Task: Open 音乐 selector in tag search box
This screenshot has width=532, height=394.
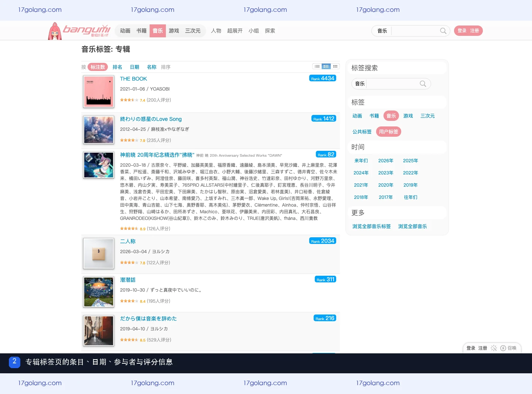Action: pos(360,84)
